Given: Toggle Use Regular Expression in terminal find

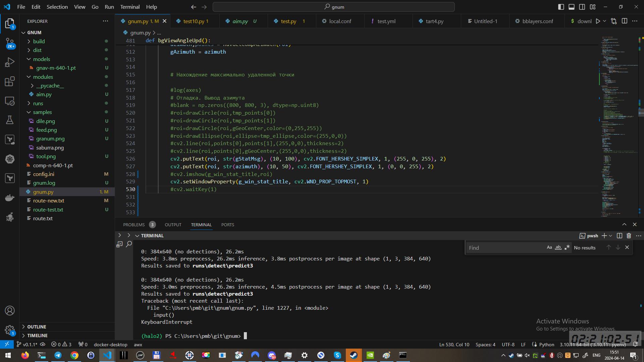Looking at the screenshot, I should (x=567, y=247).
